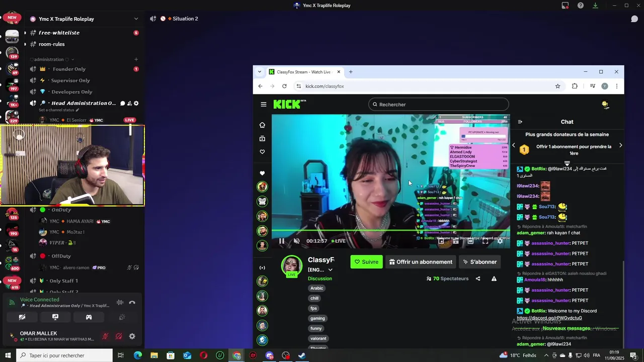
Task: Show next top donor with right arrow
Action: click(620, 145)
